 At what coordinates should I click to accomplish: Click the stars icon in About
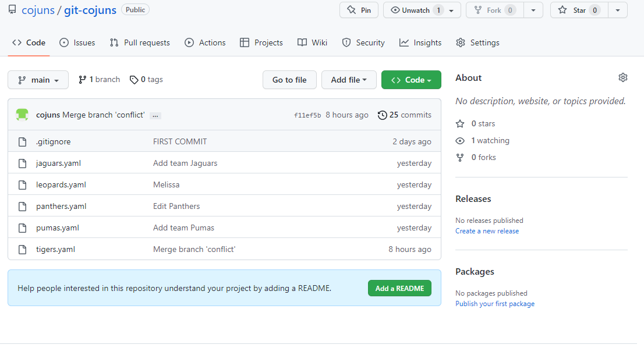click(460, 123)
